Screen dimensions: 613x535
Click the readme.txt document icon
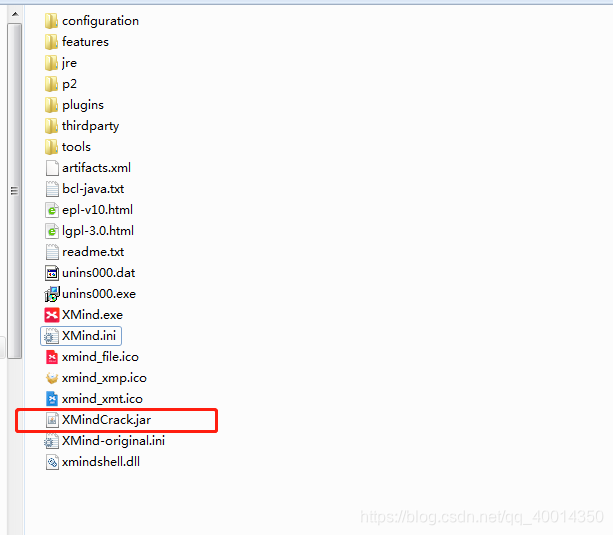52,252
